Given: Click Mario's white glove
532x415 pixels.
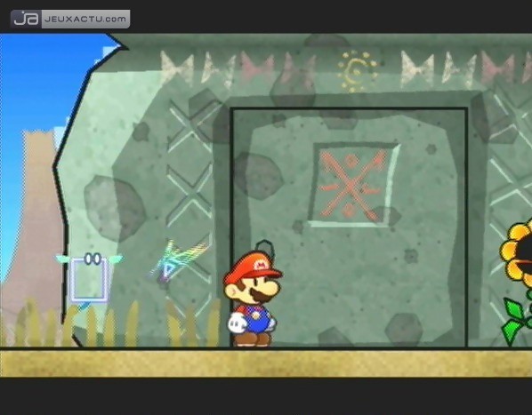Looking at the screenshot, I should click(x=237, y=323).
